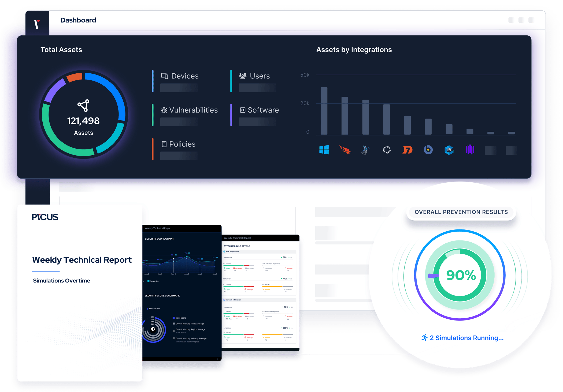The height and width of the screenshot is (392, 563).
Task: Click the Software box icon
Action: click(242, 110)
